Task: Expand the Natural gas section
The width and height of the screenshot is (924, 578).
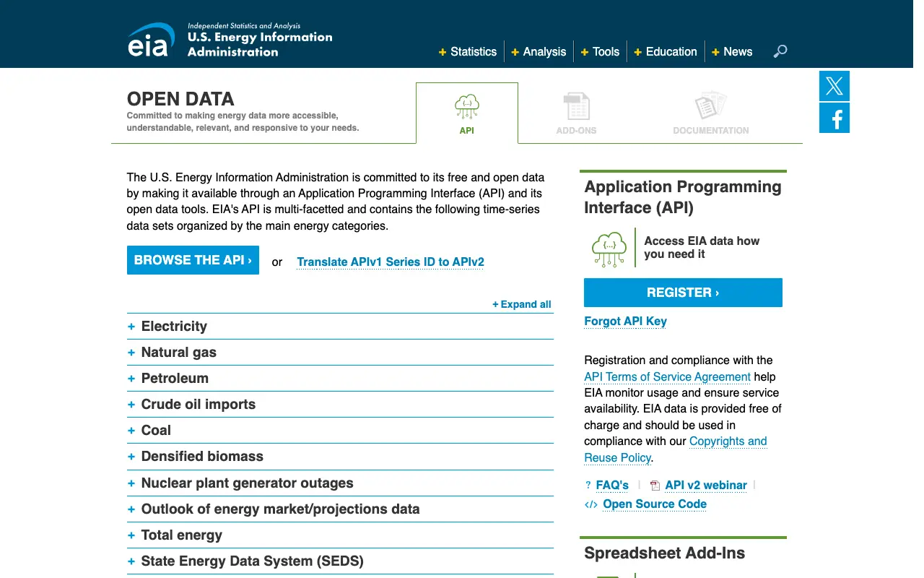Action: click(340, 353)
